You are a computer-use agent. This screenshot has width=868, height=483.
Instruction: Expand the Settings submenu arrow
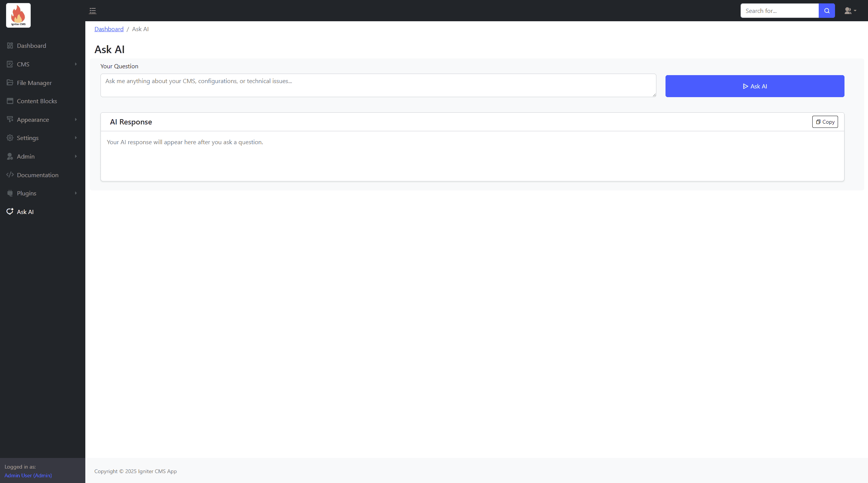[76, 138]
